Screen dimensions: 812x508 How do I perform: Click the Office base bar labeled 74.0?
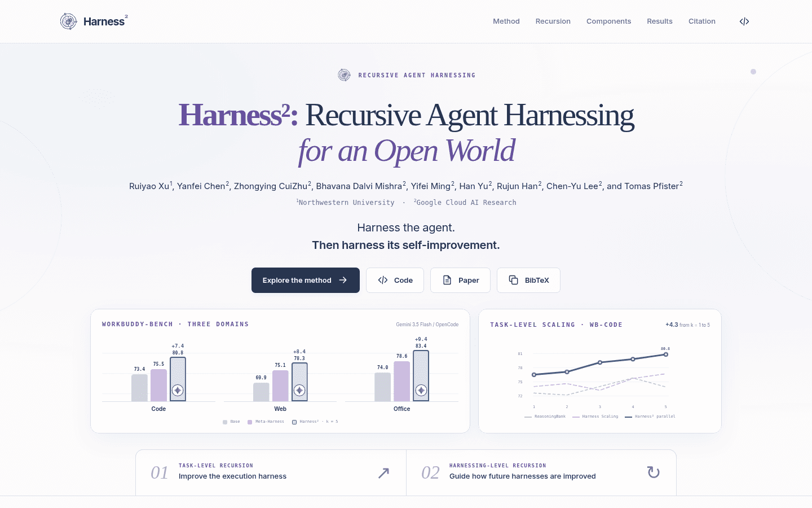tap(383, 387)
